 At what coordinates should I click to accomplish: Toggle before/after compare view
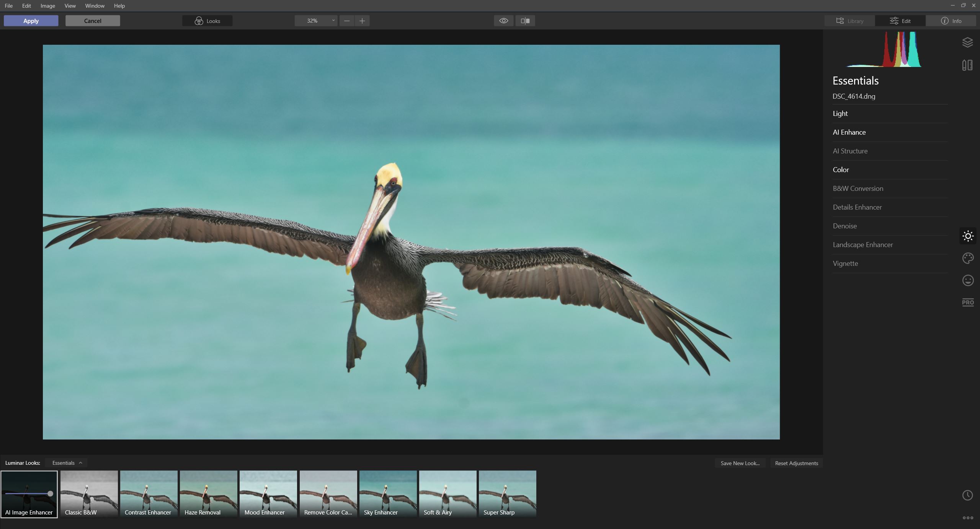pos(525,21)
